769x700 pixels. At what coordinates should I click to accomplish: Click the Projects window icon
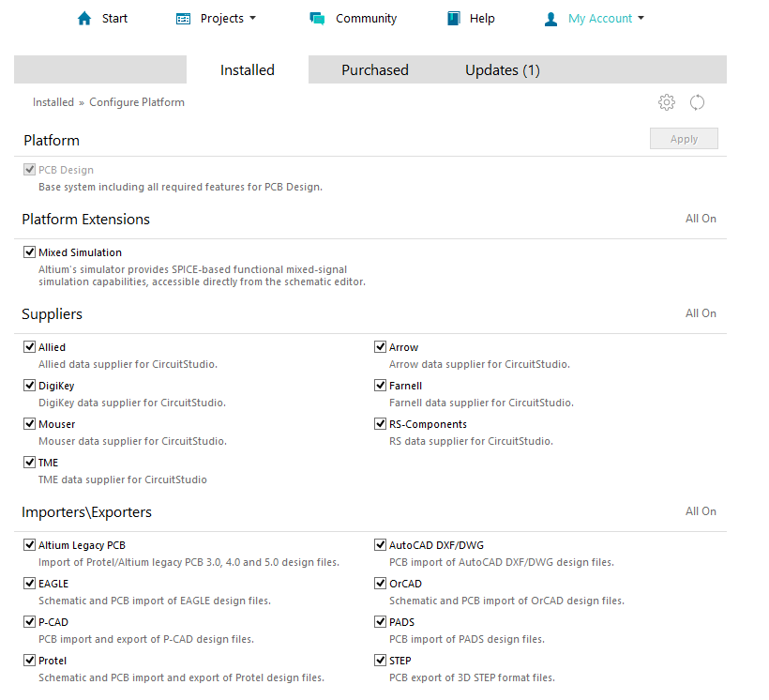tap(184, 19)
